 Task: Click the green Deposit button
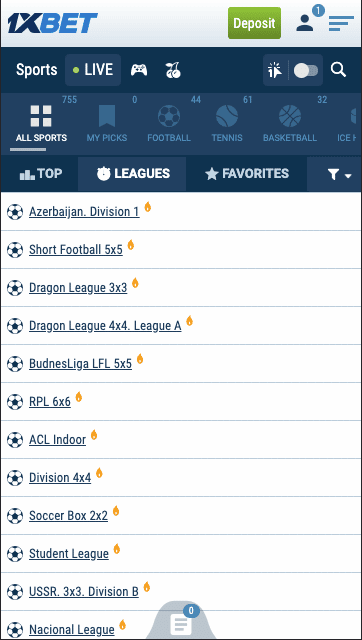point(254,23)
